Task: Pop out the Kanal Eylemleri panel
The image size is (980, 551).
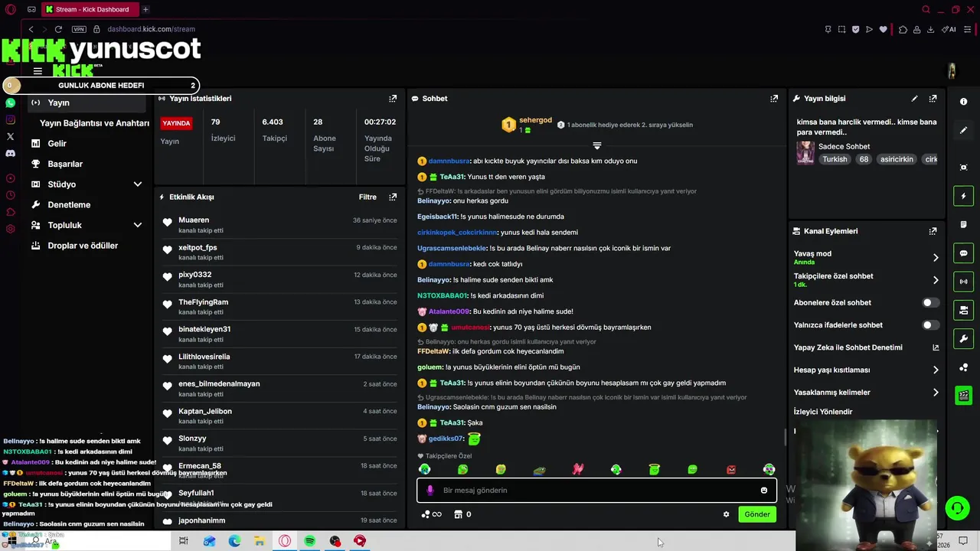Action: pyautogui.click(x=933, y=231)
